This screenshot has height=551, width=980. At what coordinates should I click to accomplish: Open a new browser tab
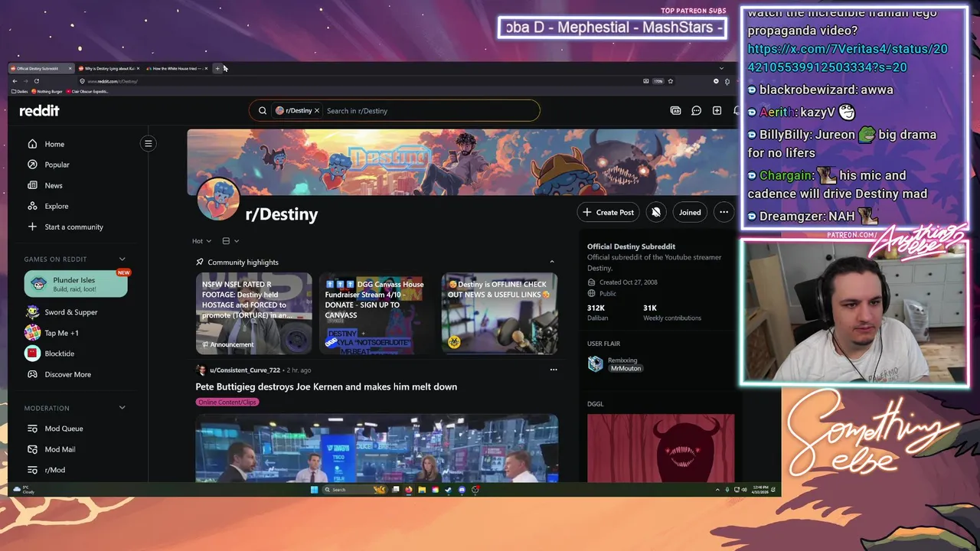217,68
